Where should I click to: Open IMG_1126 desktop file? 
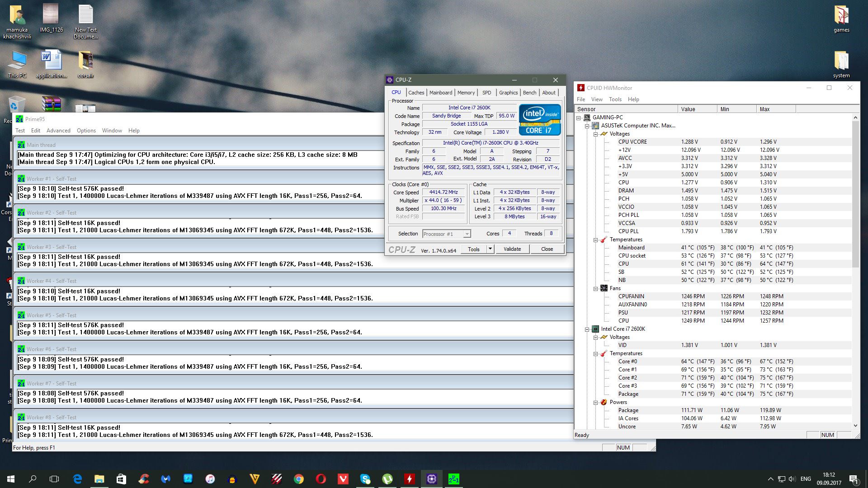click(51, 19)
